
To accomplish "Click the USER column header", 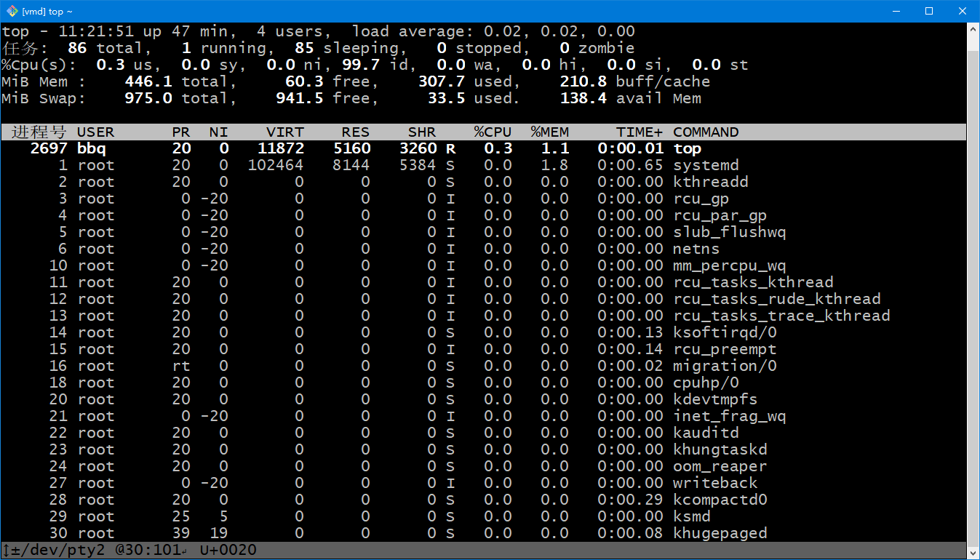I will point(95,132).
